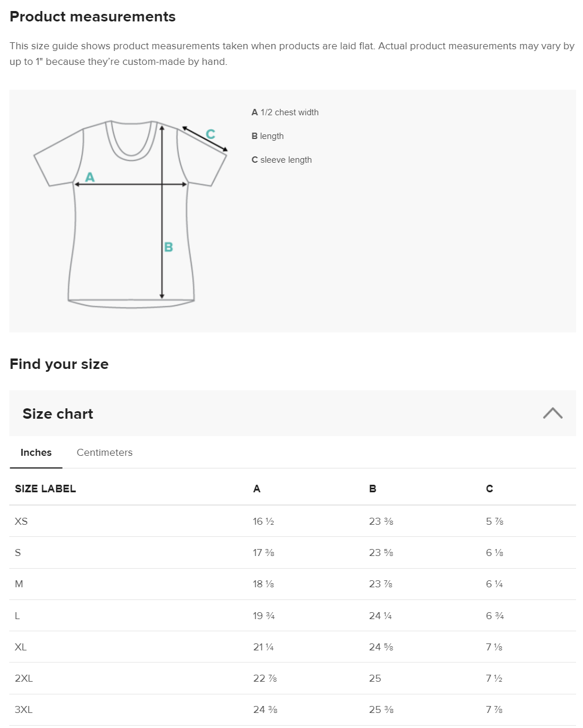Click the "B length" legend entry
The width and height of the screenshot is (583, 728).
(267, 136)
